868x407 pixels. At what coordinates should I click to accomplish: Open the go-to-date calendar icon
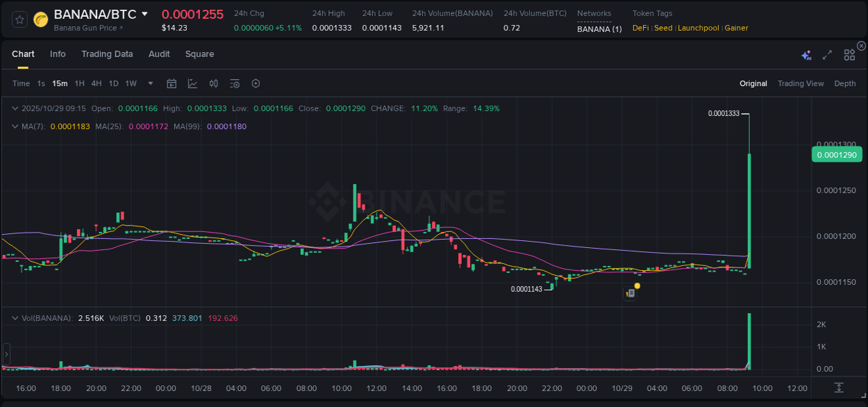[x=172, y=83]
